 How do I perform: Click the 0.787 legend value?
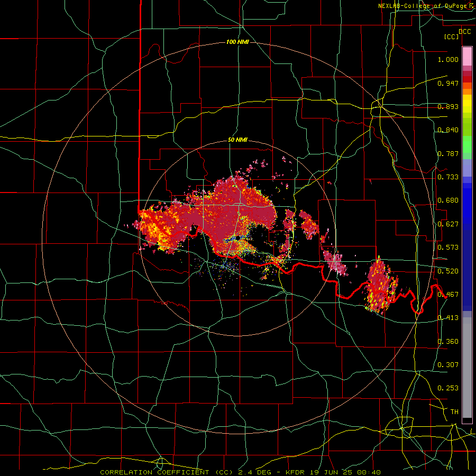tap(448, 153)
